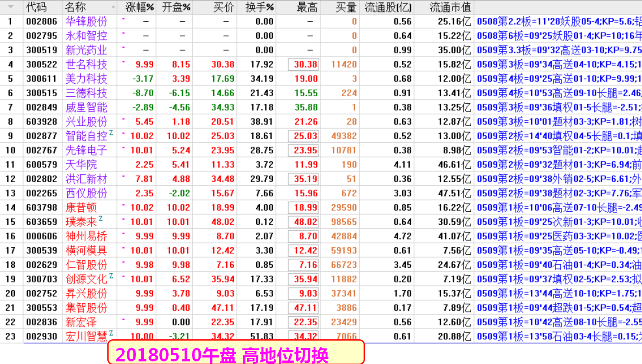Screen dimensions: 642x364
Task: Click buy volume 98565 in 璞泰来 row
Action: pyautogui.click(x=344, y=222)
